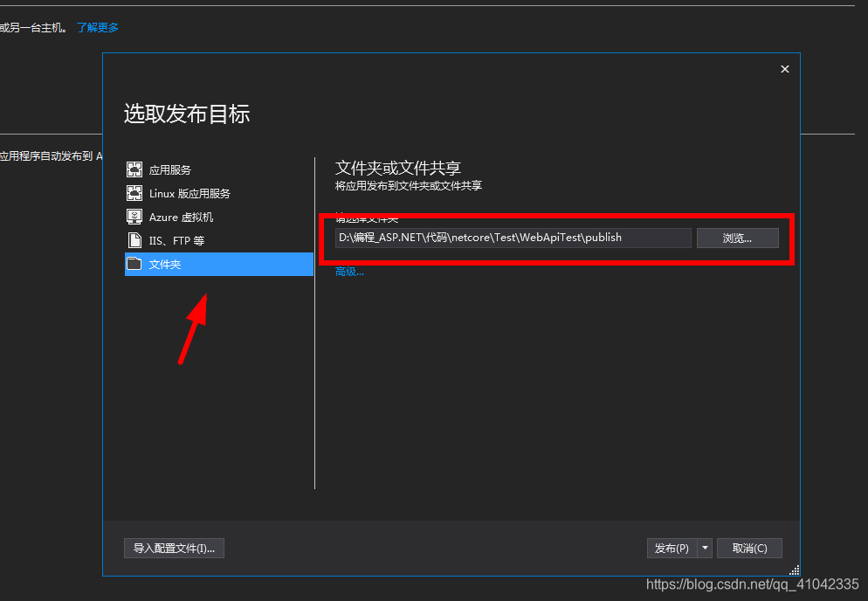Screen dimensions: 868x601
Task: Open the 了解更多 link
Action: coord(97,27)
